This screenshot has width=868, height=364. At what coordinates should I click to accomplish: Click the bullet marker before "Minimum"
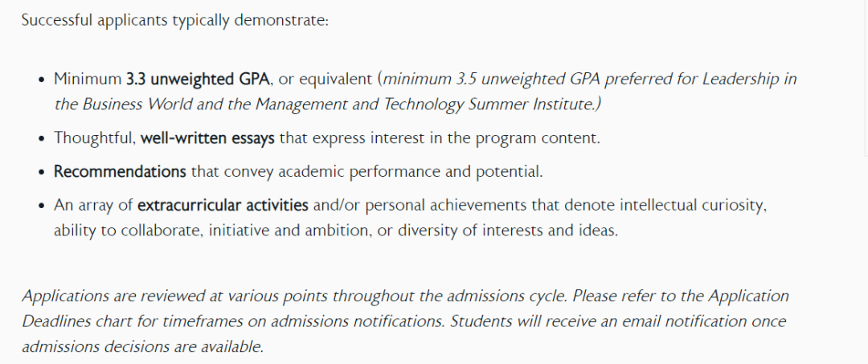pyautogui.click(x=42, y=80)
